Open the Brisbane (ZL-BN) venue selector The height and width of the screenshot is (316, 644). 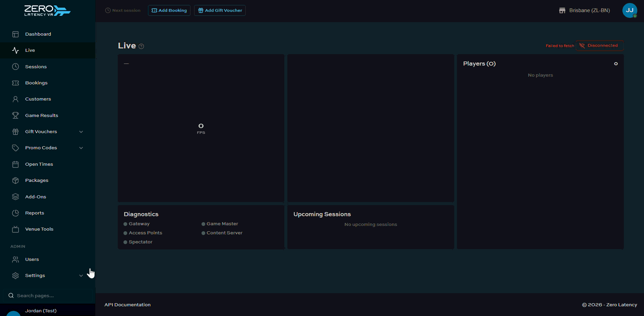[x=584, y=10]
